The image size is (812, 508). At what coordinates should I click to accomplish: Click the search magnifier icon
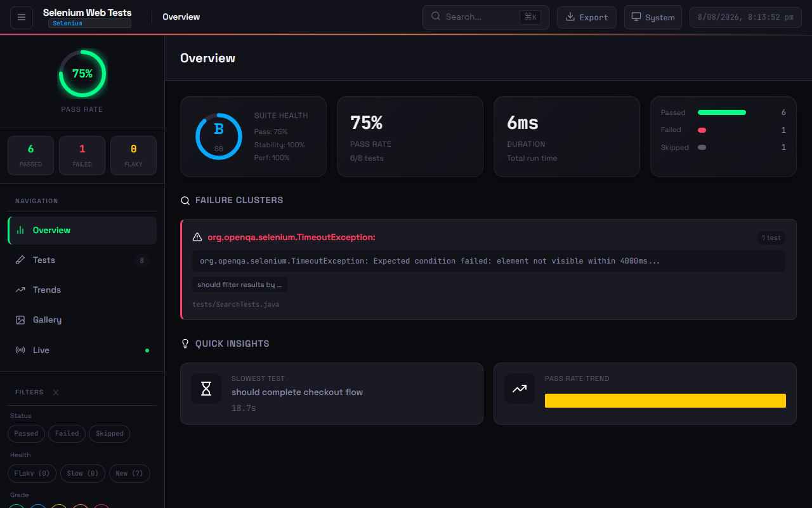point(436,17)
